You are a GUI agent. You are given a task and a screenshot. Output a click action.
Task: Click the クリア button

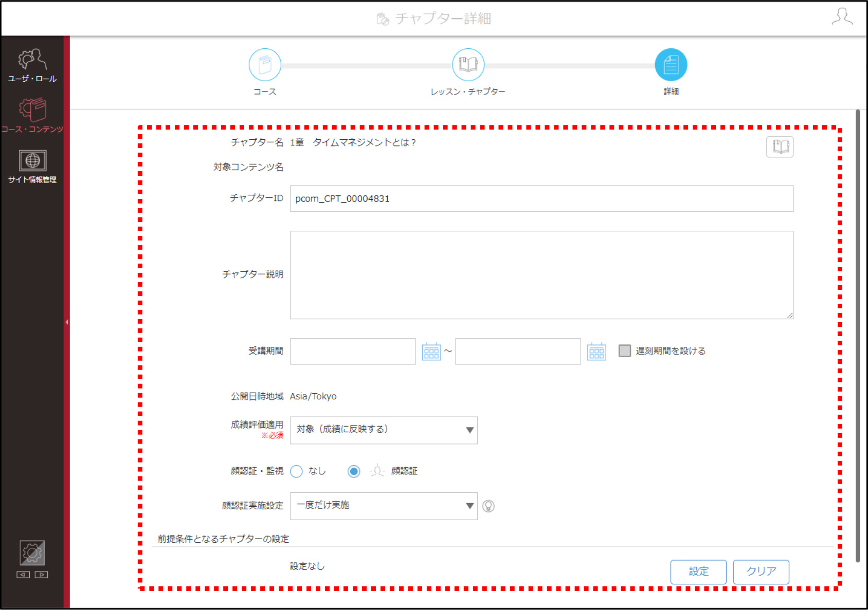pos(761,571)
